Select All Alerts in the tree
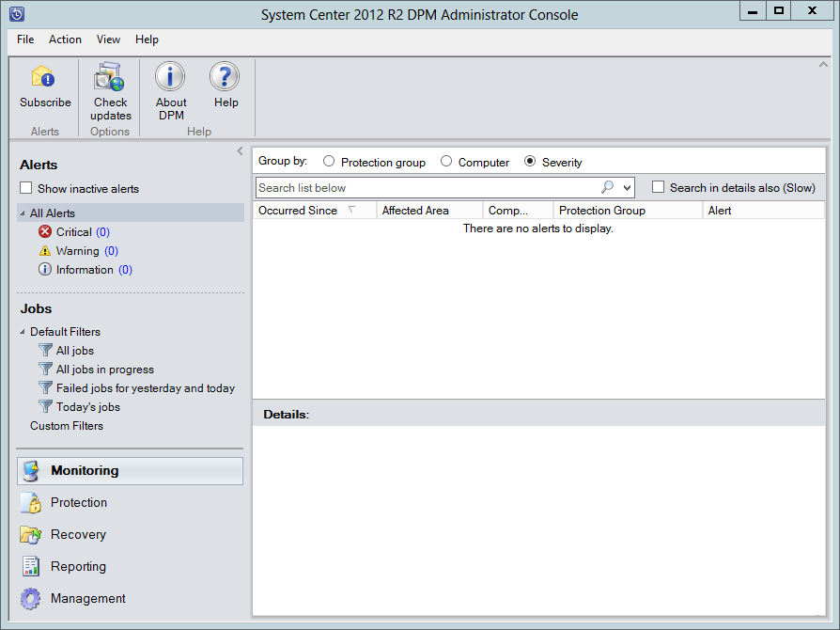 point(131,213)
